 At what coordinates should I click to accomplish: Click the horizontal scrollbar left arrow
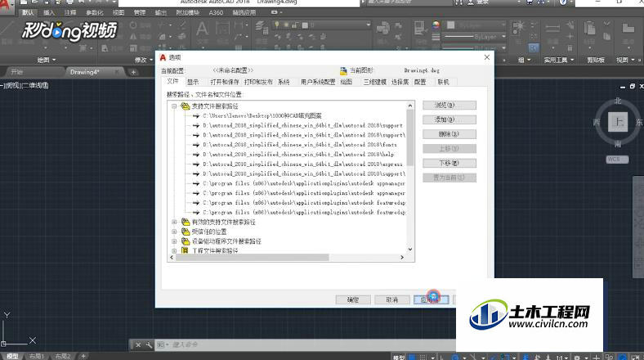click(x=172, y=257)
